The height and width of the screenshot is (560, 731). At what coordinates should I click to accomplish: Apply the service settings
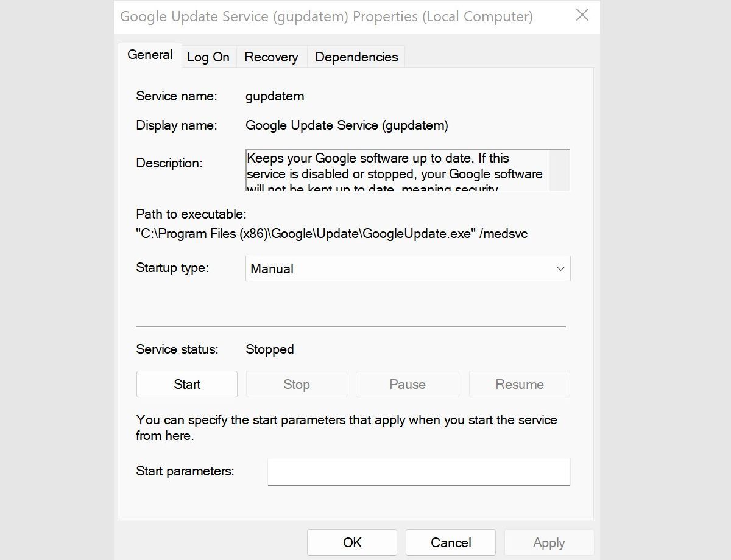549,542
